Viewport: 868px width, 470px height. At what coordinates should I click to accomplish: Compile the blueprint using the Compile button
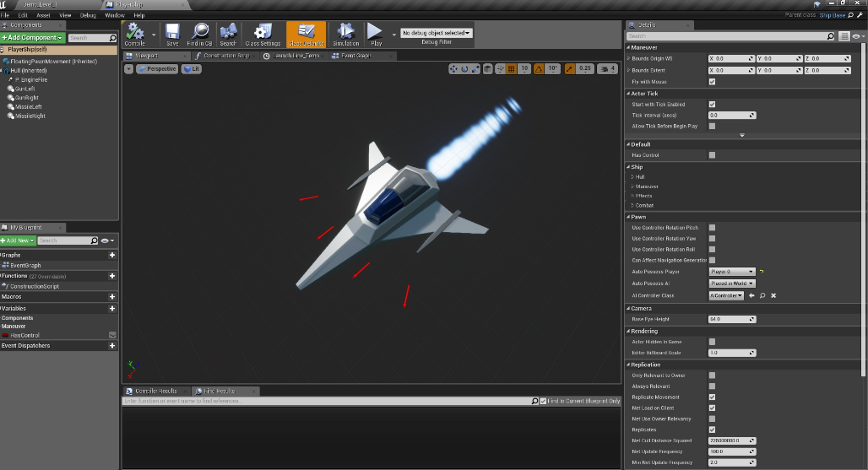(134, 35)
